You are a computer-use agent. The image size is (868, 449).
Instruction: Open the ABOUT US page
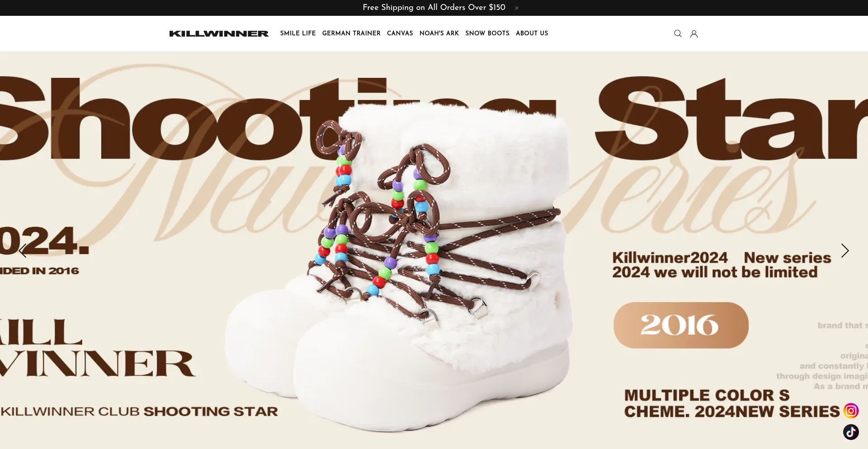coord(532,33)
